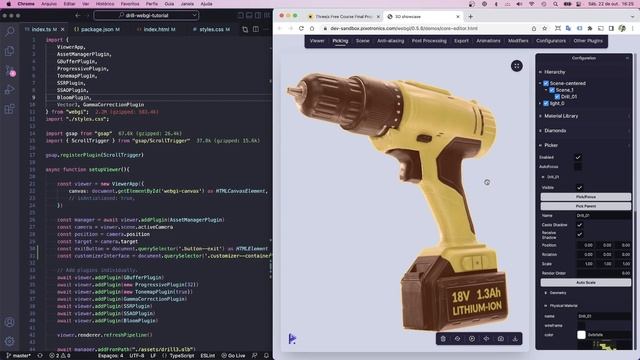Screen dimensions: 640x360
Task: Toggle Casts Shadow checkbox
Action: (579, 225)
